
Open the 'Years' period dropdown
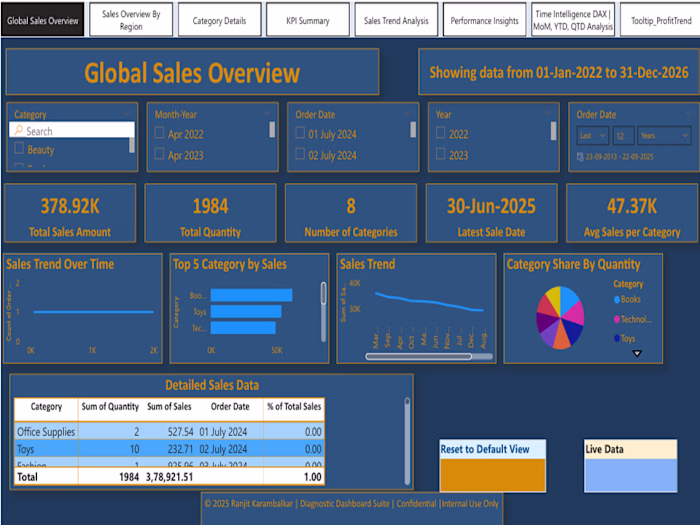pos(664,136)
